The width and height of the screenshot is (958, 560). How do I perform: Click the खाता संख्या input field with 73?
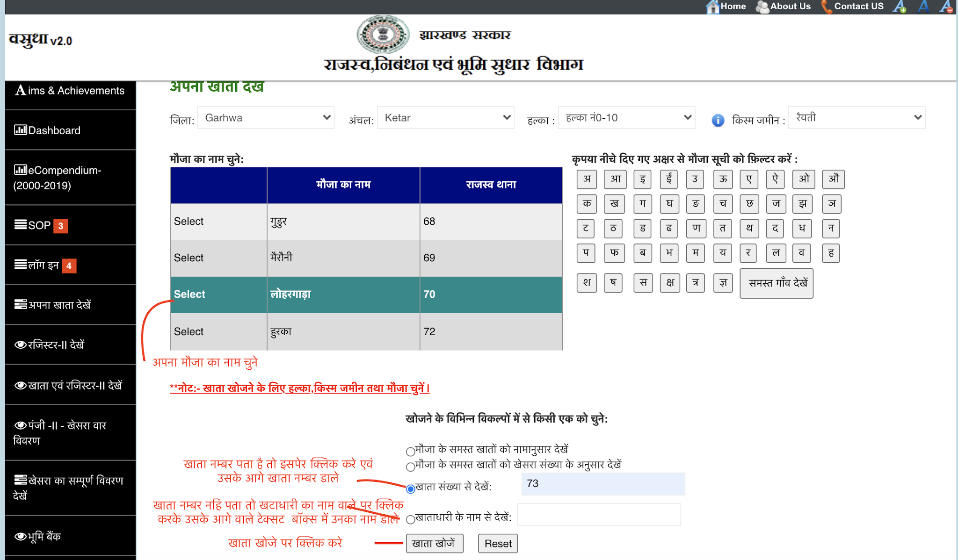coord(603,484)
